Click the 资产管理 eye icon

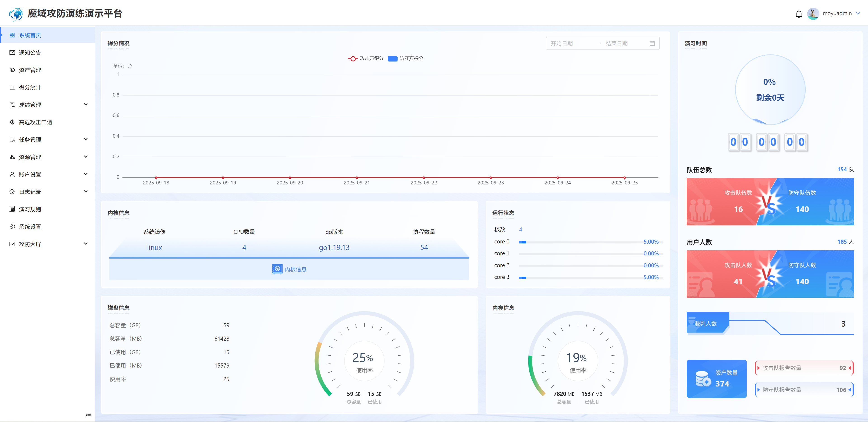click(x=12, y=70)
